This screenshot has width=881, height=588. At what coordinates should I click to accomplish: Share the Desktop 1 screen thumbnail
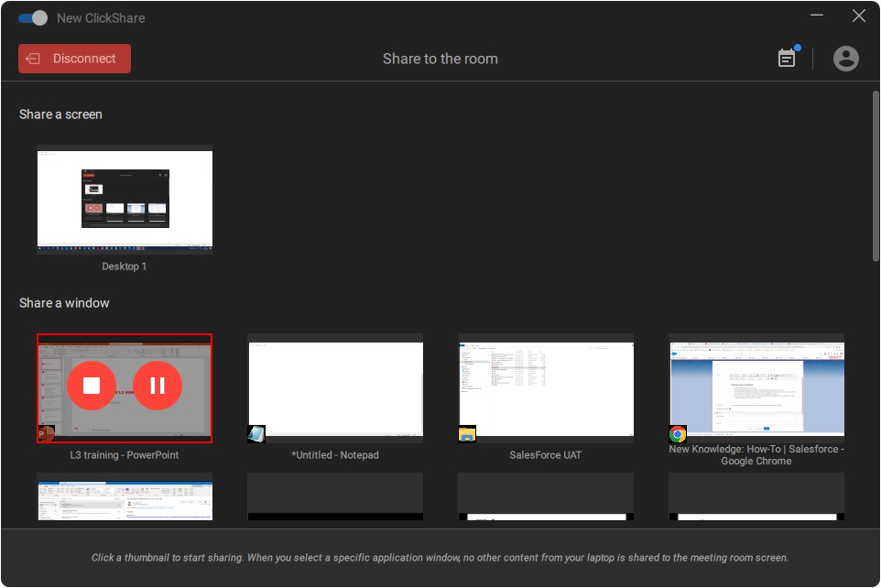point(125,201)
